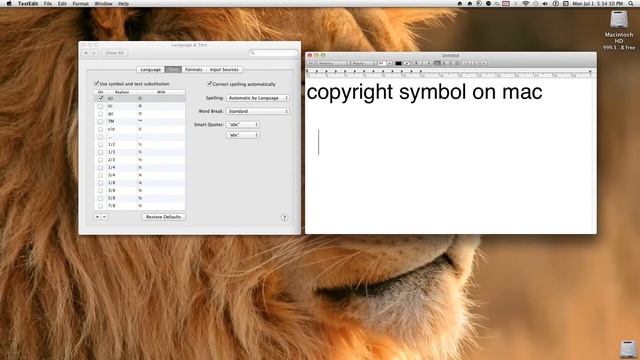Click the back arrow in Language & Text
The height and width of the screenshot is (360, 640).
tap(86, 53)
